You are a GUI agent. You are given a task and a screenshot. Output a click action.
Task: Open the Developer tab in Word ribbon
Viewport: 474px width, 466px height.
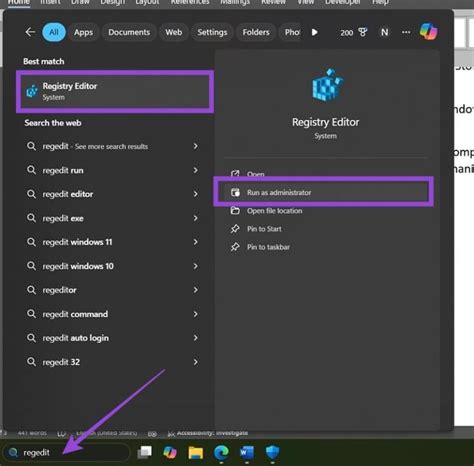[x=343, y=3]
